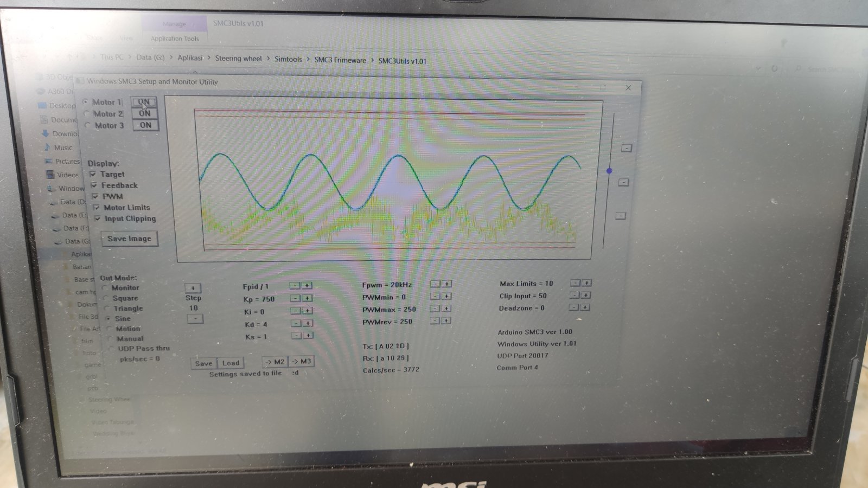The image size is (868, 488).
Task: Copy settings to Motor 3 with -> M3
Action: [302, 361]
